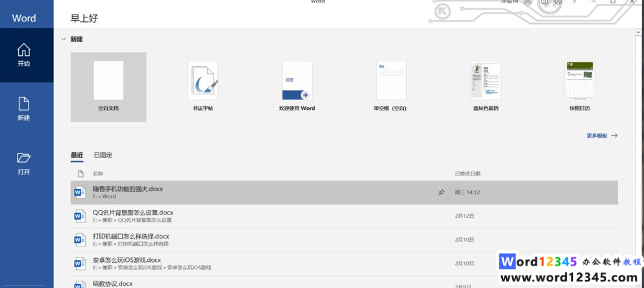644x288 pixels.
Task: Click the file path E: » Word
Action: pyautogui.click(x=105, y=197)
